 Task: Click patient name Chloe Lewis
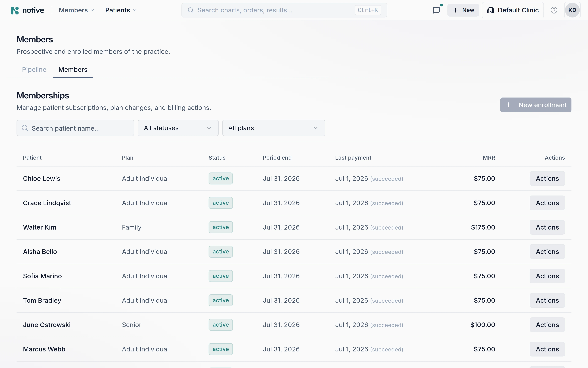point(41,179)
